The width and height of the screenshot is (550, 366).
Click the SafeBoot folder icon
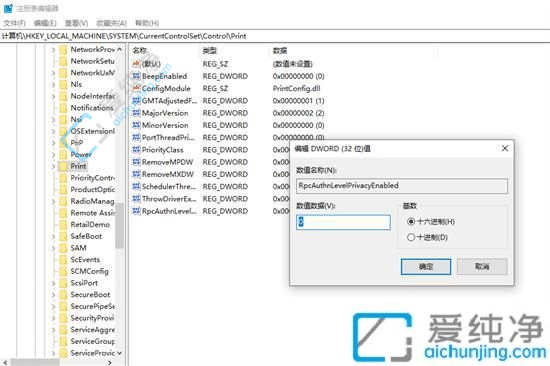63,236
